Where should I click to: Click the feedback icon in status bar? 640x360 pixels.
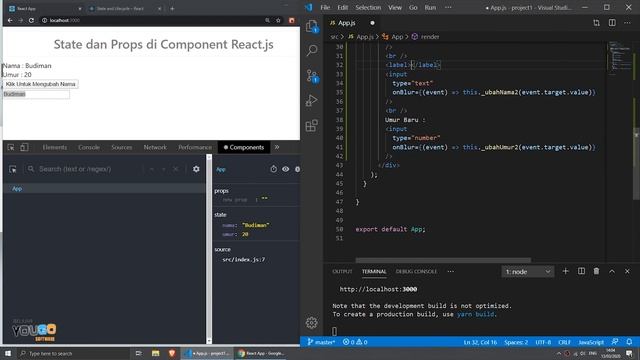pos(615,342)
